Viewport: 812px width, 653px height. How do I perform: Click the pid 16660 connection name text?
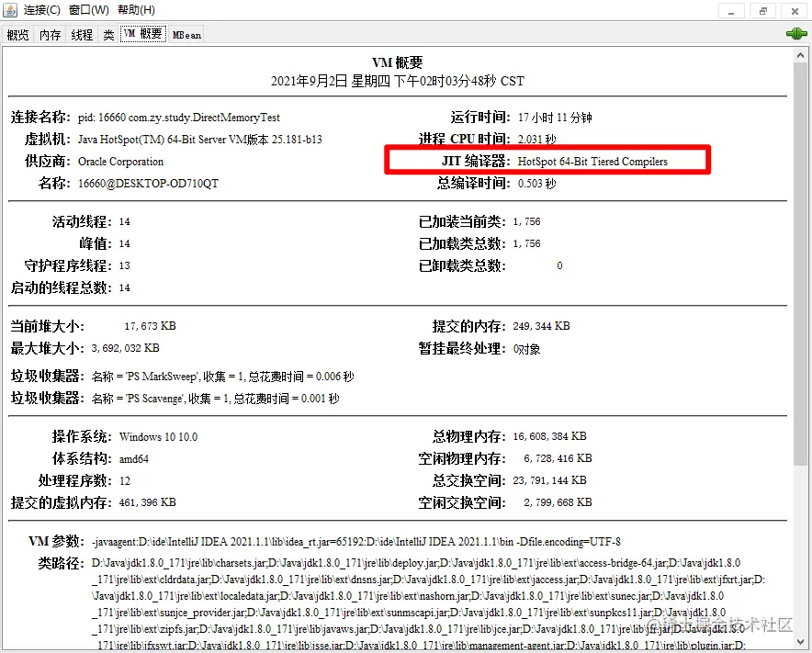click(179, 118)
